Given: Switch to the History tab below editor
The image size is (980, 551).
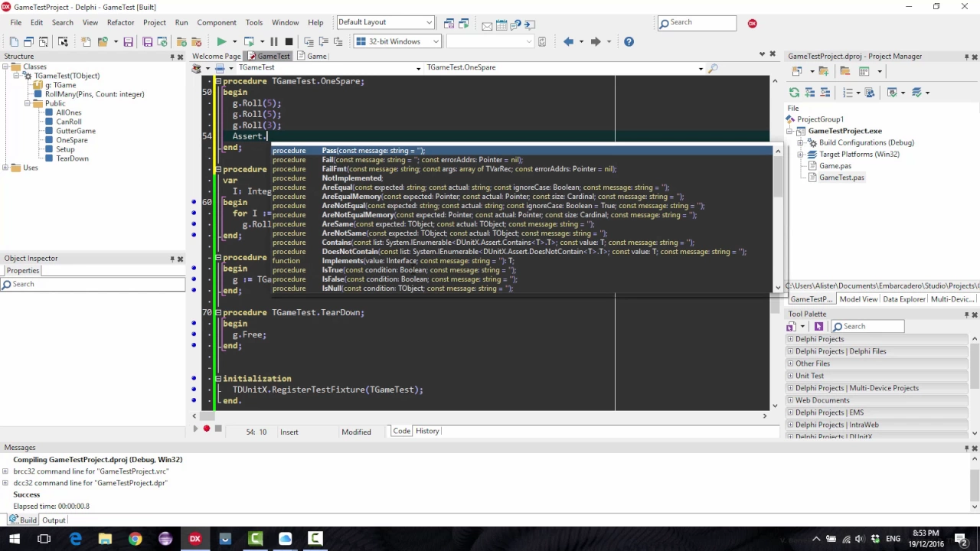Looking at the screenshot, I should [427, 431].
